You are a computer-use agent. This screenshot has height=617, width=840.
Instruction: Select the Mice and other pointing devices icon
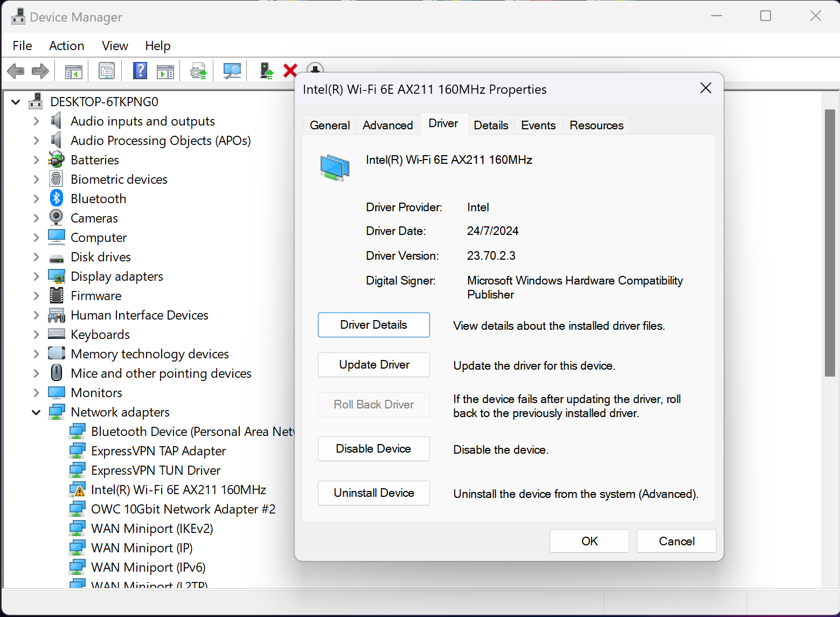click(56, 373)
